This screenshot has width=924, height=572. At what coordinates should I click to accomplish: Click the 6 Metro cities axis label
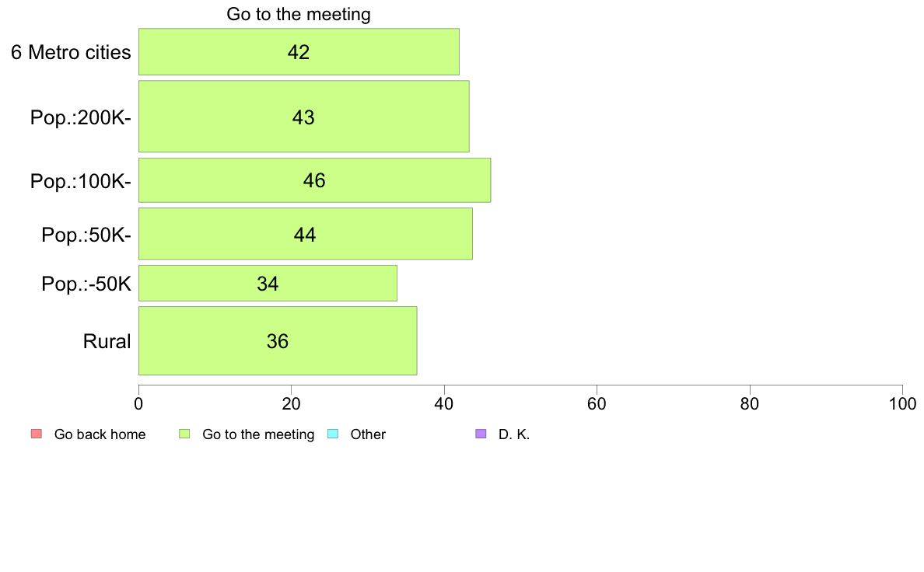[x=71, y=52]
